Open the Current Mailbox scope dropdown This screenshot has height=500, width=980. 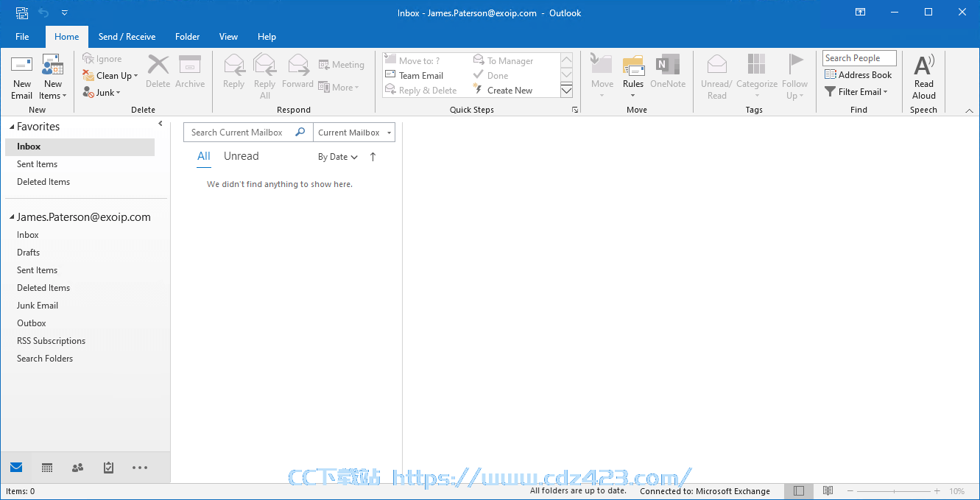pyautogui.click(x=354, y=133)
